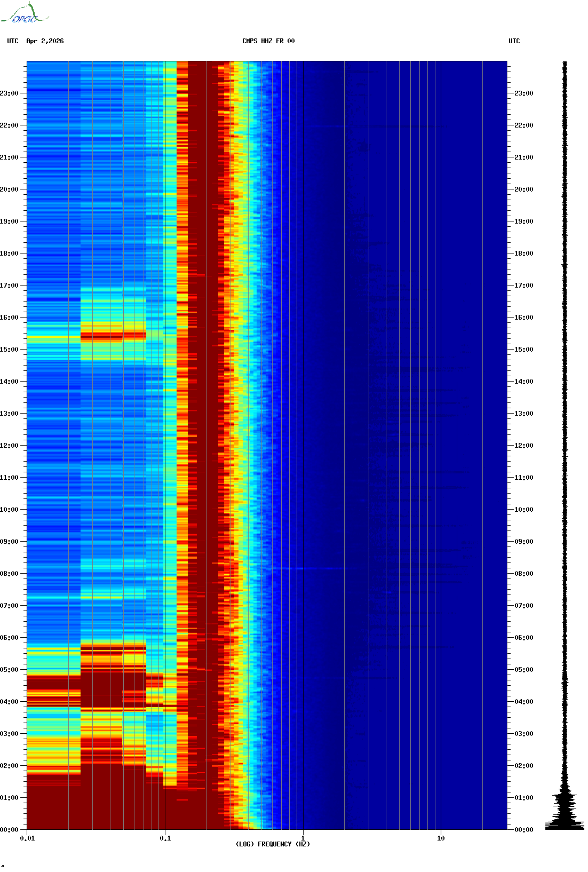588x872 pixels.
Task: Select the 05:00 marker on left time axis
Action: click(9, 670)
